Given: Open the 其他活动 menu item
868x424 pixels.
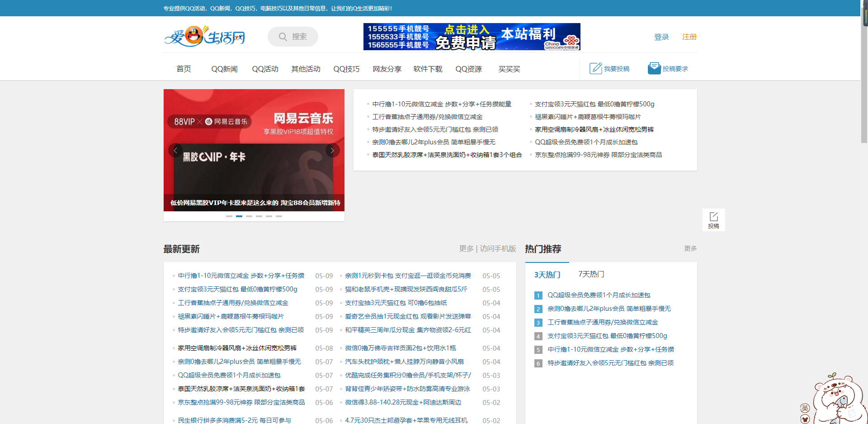Looking at the screenshot, I should (306, 69).
